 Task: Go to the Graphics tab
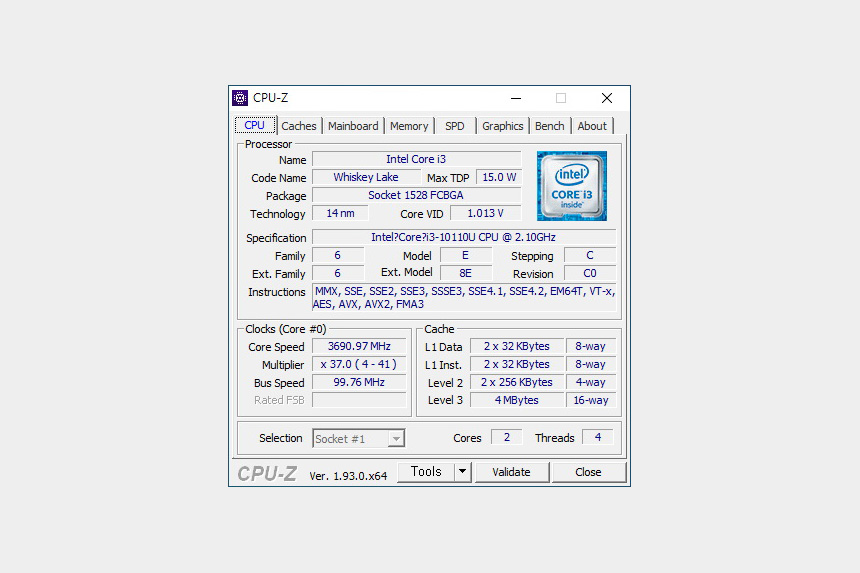click(502, 126)
